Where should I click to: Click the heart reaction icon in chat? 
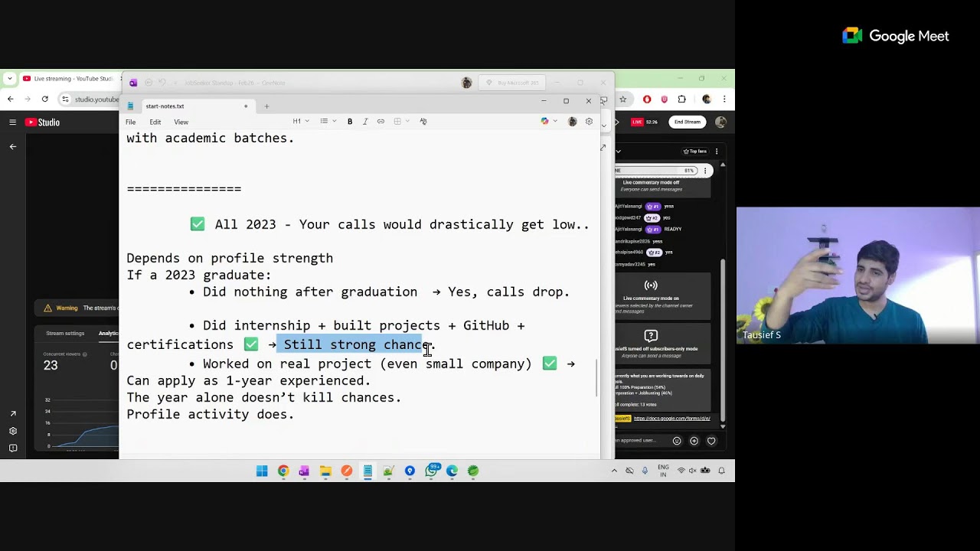pos(711,441)
